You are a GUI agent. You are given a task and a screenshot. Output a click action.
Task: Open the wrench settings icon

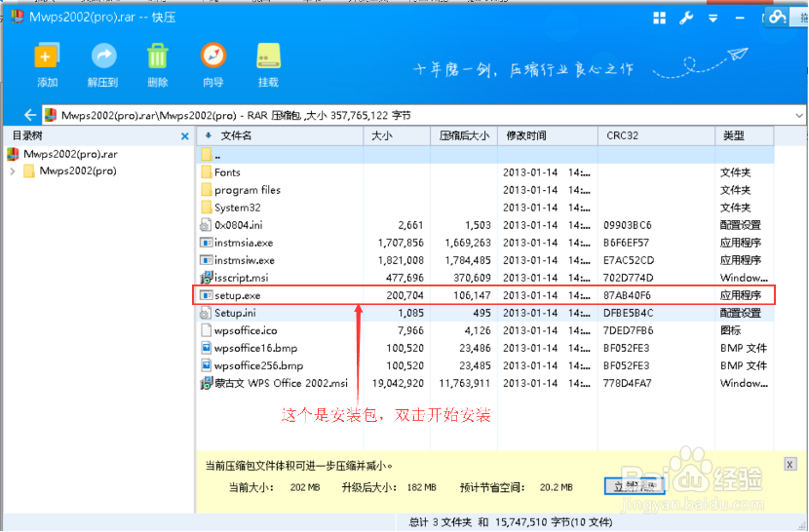coord(686,19)
